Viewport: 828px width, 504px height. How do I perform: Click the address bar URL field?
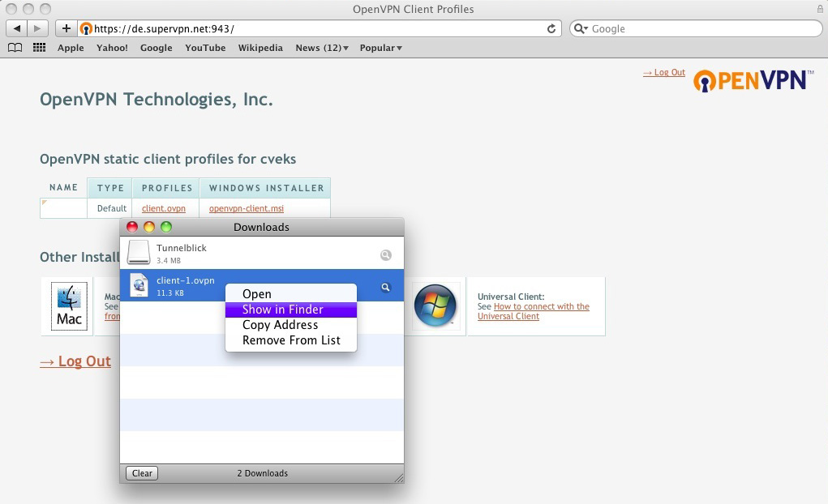coord(319,28)
